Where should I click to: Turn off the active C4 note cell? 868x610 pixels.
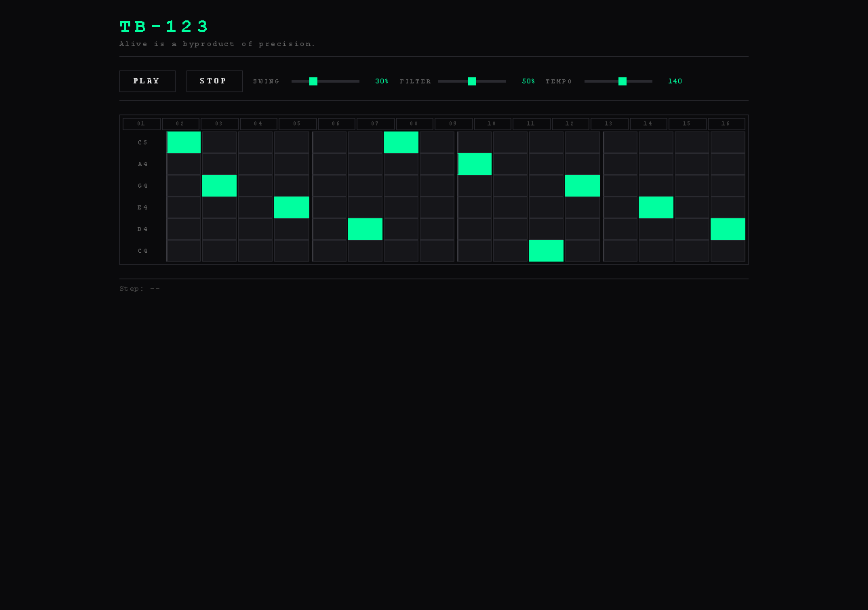tap(547, 251)
